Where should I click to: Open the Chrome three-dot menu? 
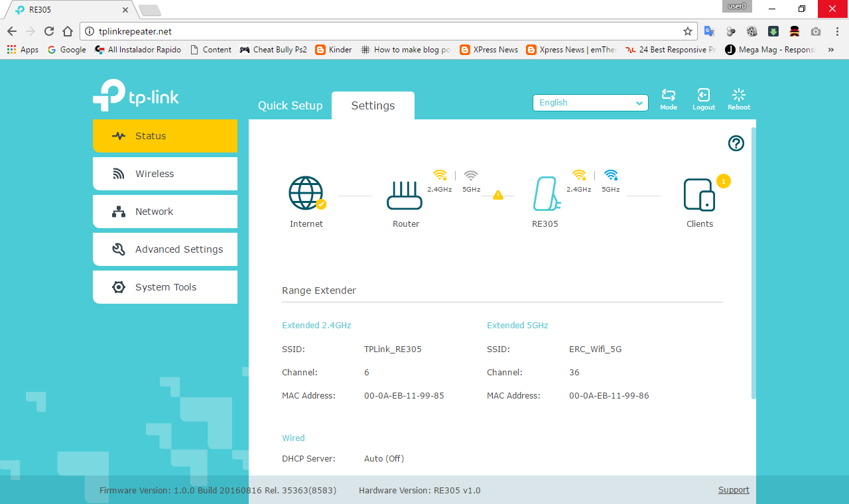pyautogui.click(x=837, y=31)
